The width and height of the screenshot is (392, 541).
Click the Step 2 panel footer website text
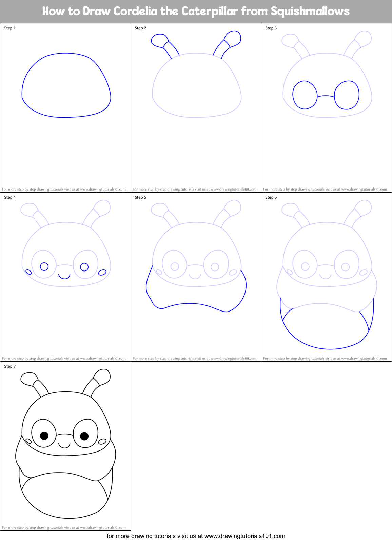[194, 189]
